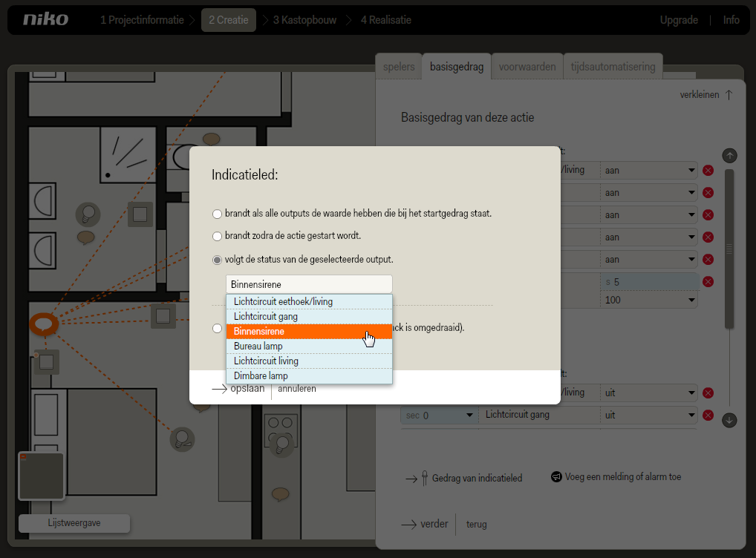This screenshot has width=756, height=558.
Task: Delete the fourth 'aan' row with red X
Action: pos(708,237)
